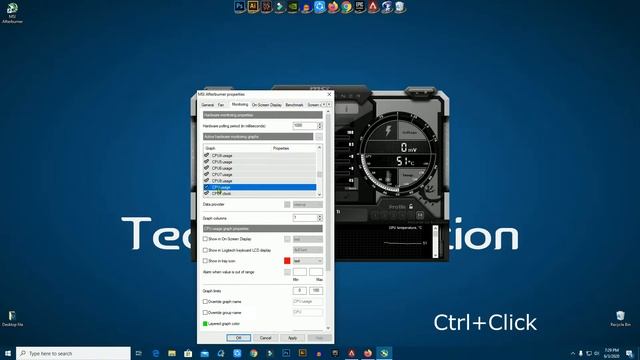Toggle the CPU8 usage graph checkmark

point(207,180)
